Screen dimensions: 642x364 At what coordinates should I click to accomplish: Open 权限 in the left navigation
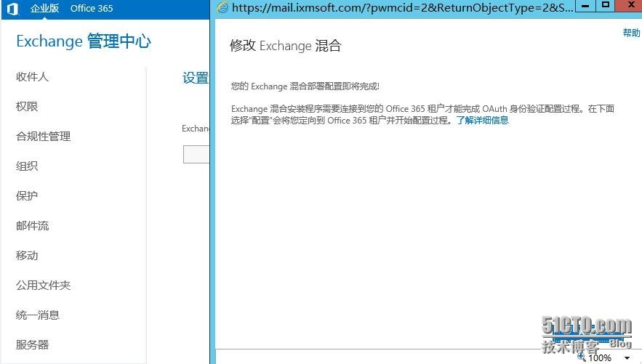tap(27, 106)
